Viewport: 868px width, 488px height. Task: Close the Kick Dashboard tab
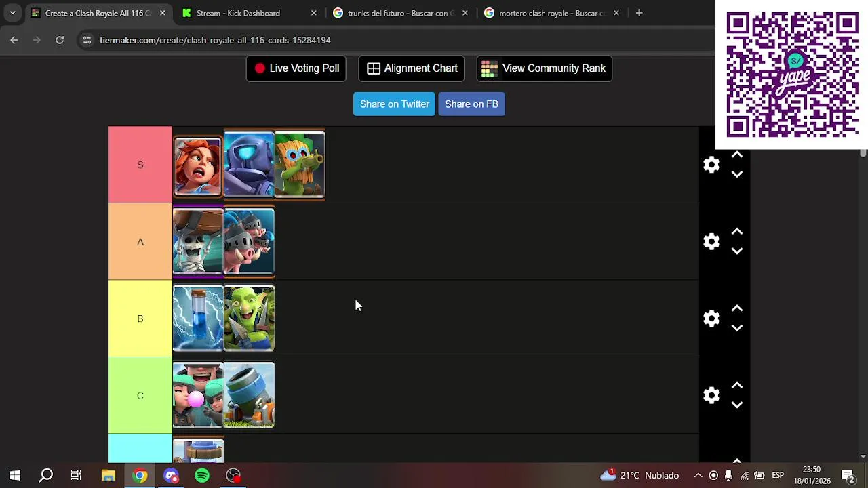[x=313, y=13]
